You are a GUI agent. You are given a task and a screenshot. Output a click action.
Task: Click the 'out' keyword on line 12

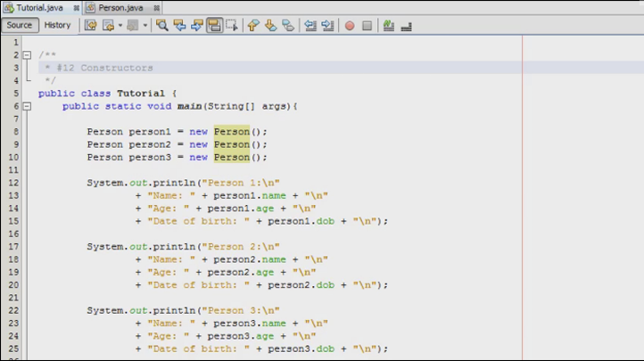tap(138, 183)
